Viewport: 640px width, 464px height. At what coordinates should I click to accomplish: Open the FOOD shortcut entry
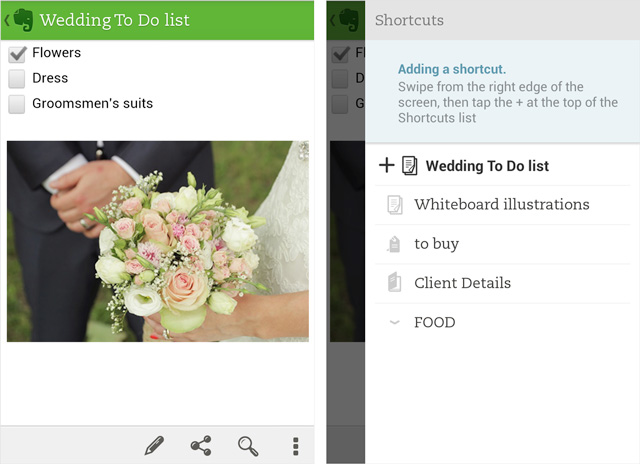[502, 322]
